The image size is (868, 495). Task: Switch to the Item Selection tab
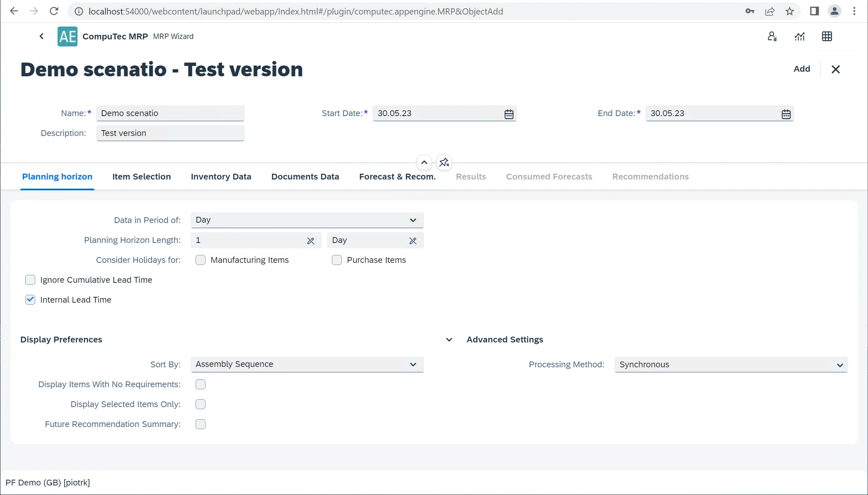click(x=141, y=177)
